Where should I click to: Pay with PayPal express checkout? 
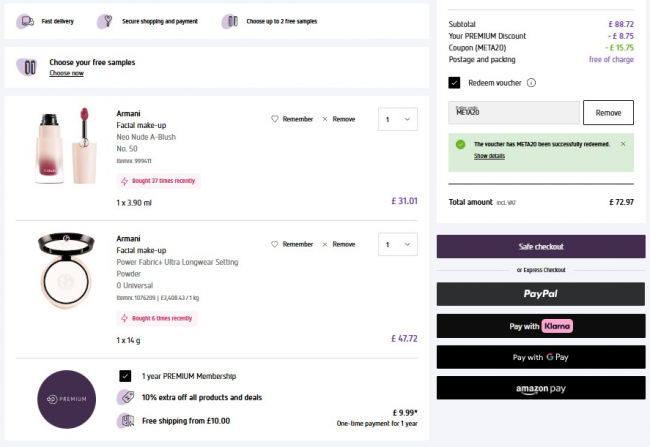(541, 294)
